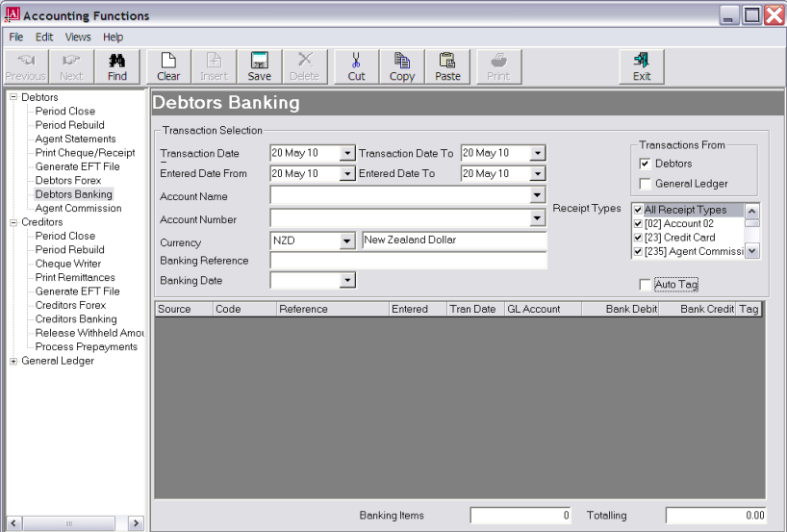Click the tree panel horizontal scrollbar thumb
The width and height of the screenshot is (787, 532).
68,523
